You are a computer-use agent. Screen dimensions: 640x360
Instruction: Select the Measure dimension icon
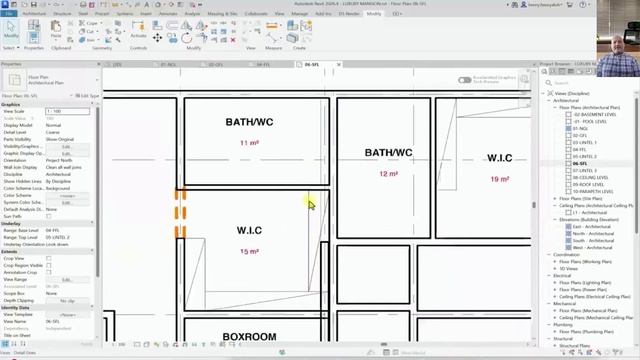pos(272,26)
